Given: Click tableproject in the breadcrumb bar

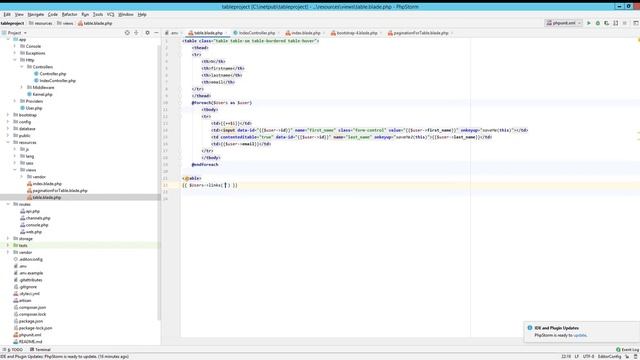Looking at the screenshot, I should point(12,23).
